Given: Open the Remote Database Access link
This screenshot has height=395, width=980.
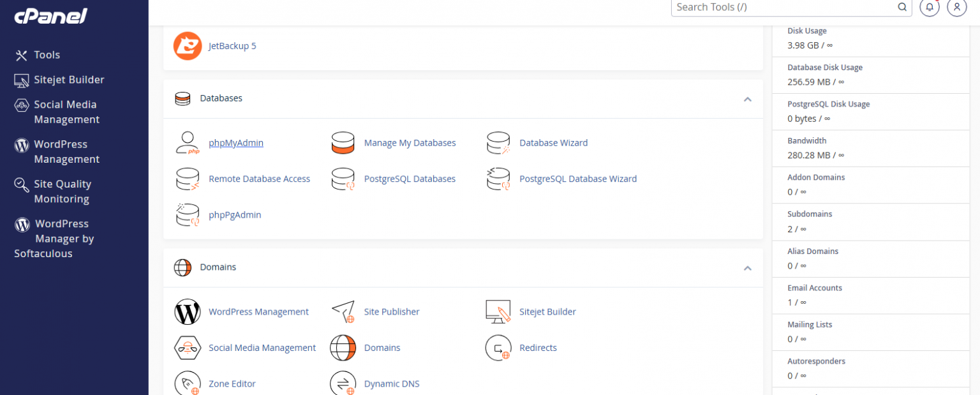Looking at the screenshot, I should tap(259, 179).
